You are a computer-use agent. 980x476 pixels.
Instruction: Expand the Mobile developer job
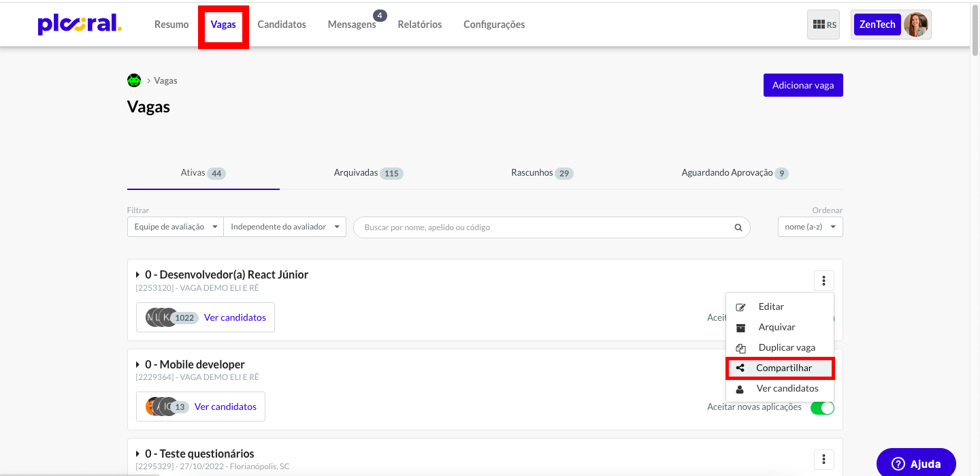[x=138, y=364]
